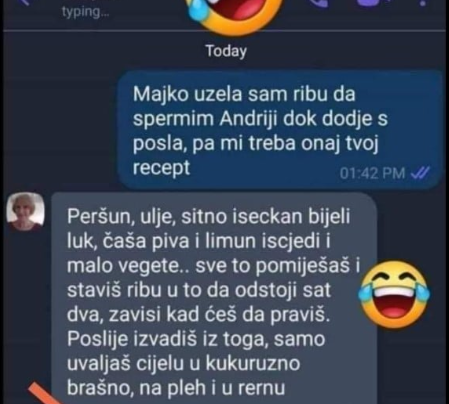The width and height of the screenshot is (449, 404).
Task: Open the three-dot overflow menu
Action: click(423, 3)
